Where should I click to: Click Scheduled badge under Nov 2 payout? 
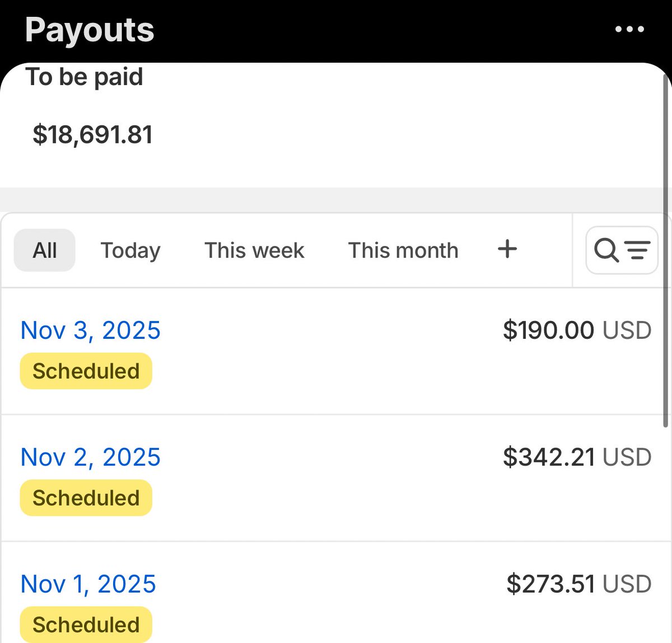pyautogui.click(x=86, y=498)
